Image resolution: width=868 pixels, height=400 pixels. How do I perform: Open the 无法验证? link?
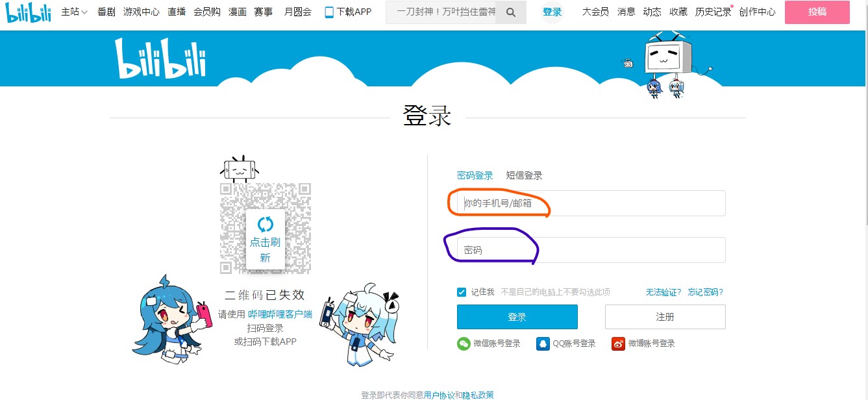pos(663,292)
